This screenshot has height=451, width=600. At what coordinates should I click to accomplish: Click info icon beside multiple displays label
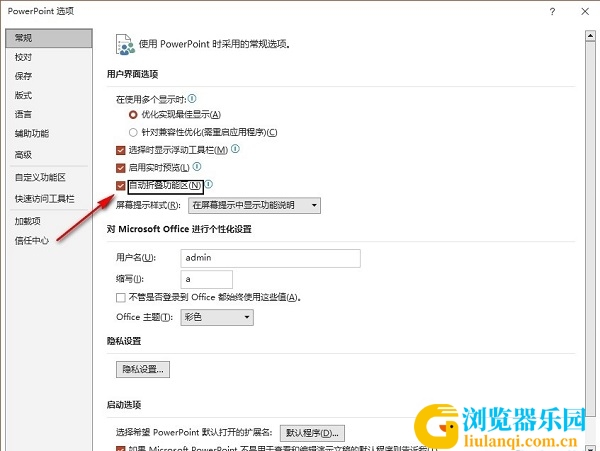[x=192, y=99]
